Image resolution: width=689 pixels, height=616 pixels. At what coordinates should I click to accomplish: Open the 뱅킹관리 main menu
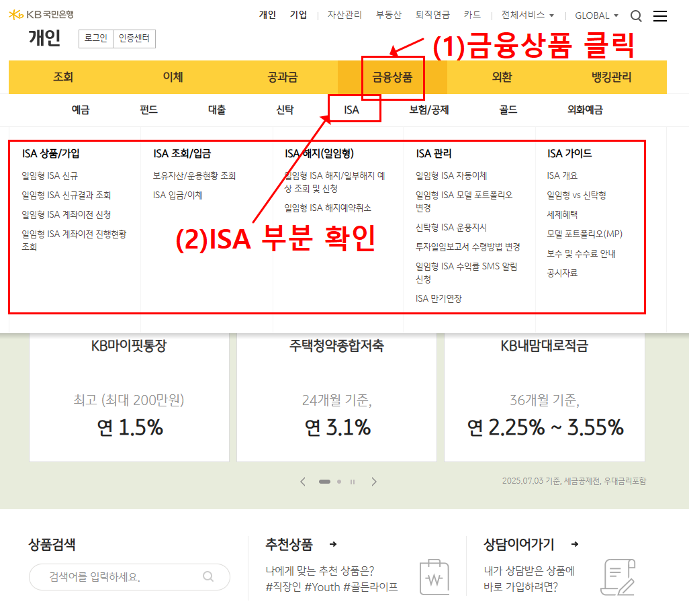pyautogui.click(x=612, y=77)
